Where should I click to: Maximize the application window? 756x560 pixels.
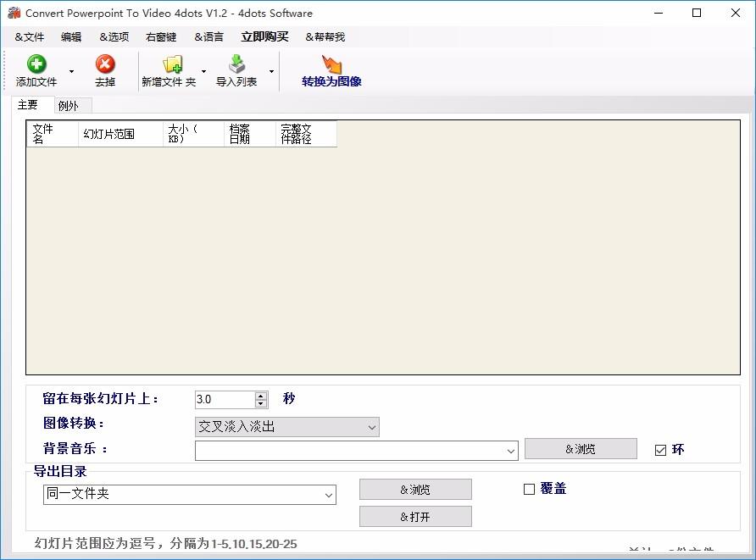pos(697,13)
